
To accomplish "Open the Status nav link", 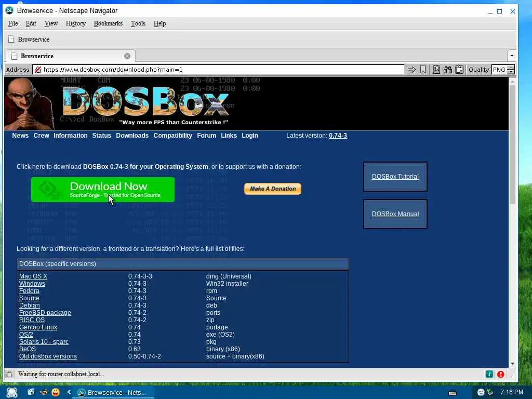I will click(x=102, y=136).
